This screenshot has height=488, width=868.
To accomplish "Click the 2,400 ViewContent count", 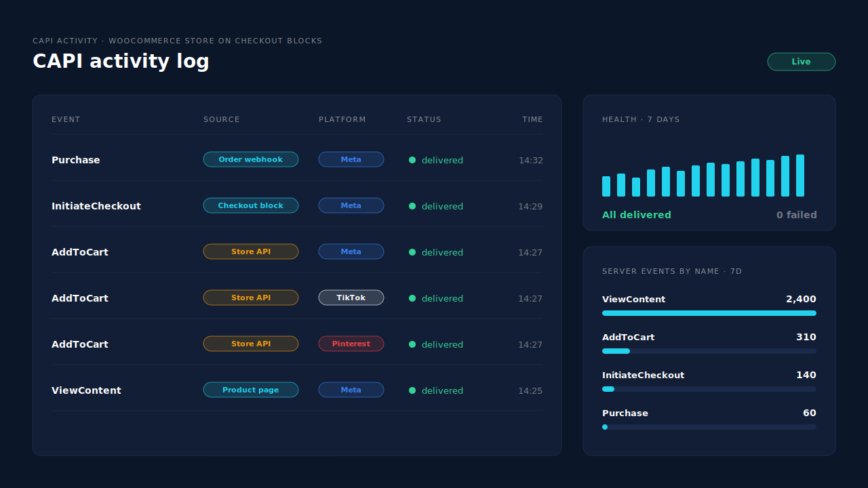I will pyautogui.click(x=801, y=299).
